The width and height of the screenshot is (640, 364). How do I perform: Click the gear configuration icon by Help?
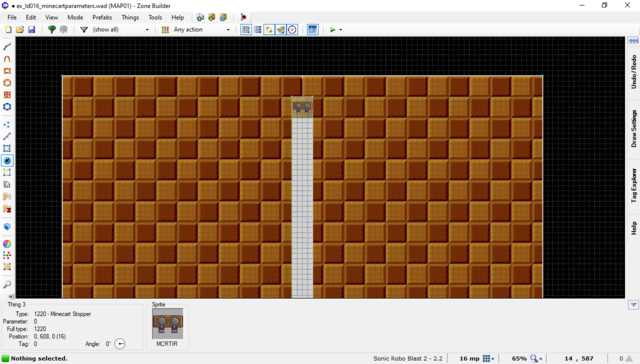point(200,18)
